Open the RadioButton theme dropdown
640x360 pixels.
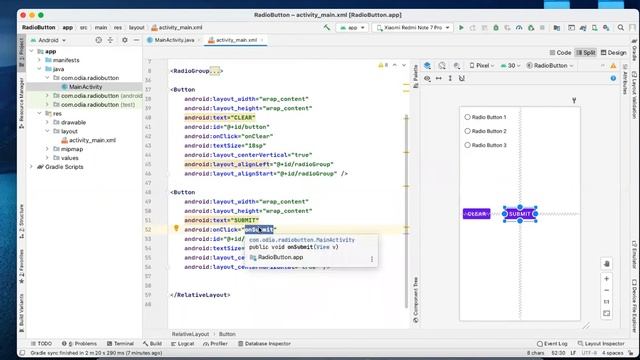tap(550, 66)
